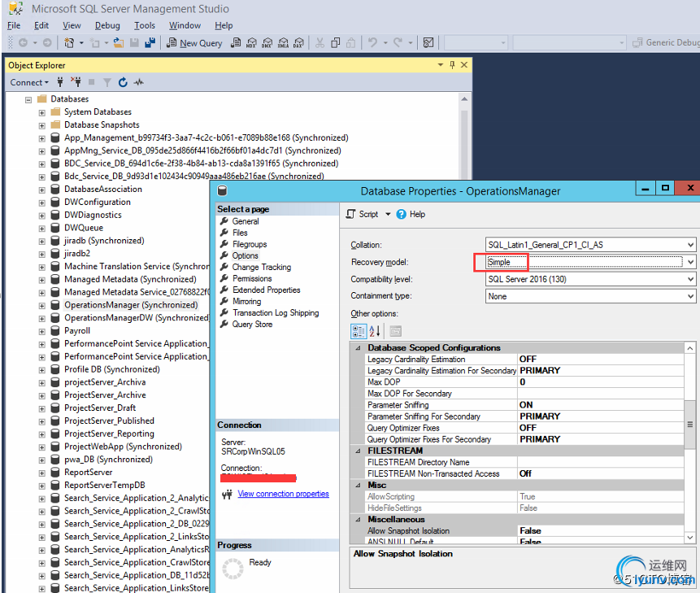This screenshot has height=593, width=700.
Task: Click the Max DOP value cell
Action: pos(601,382)
